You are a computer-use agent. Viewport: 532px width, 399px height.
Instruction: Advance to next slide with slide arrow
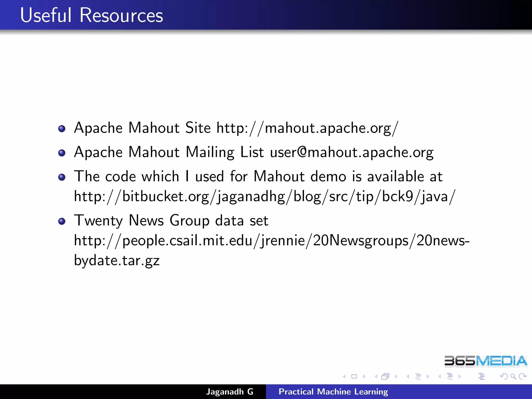(x=364, y=376)
